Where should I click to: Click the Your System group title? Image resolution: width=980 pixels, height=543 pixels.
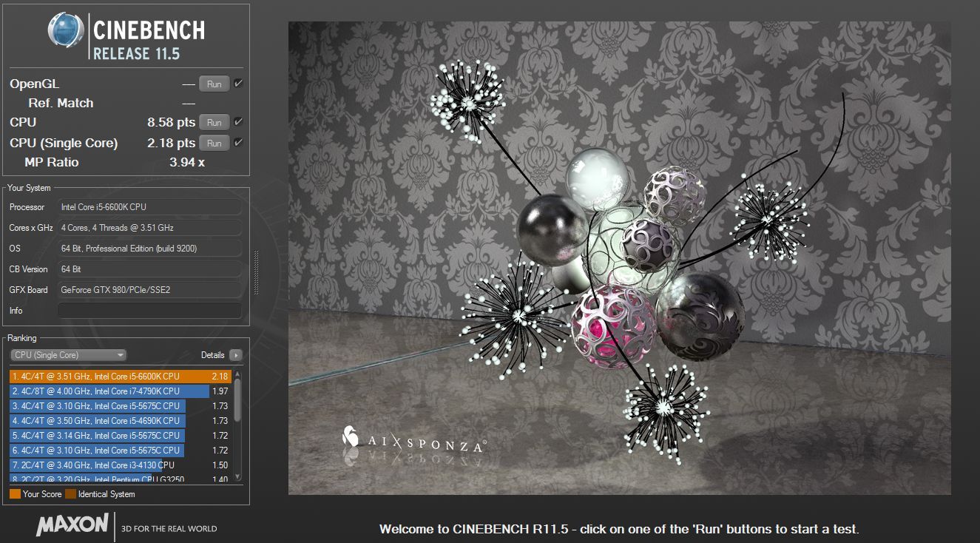click(x=29, y=188)
